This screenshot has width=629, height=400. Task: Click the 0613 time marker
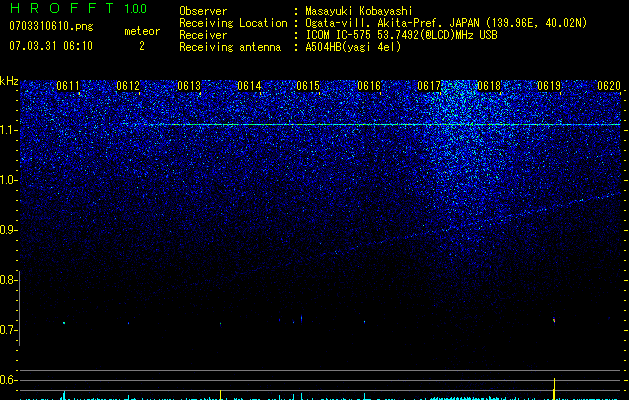click(x=189, y=86)
